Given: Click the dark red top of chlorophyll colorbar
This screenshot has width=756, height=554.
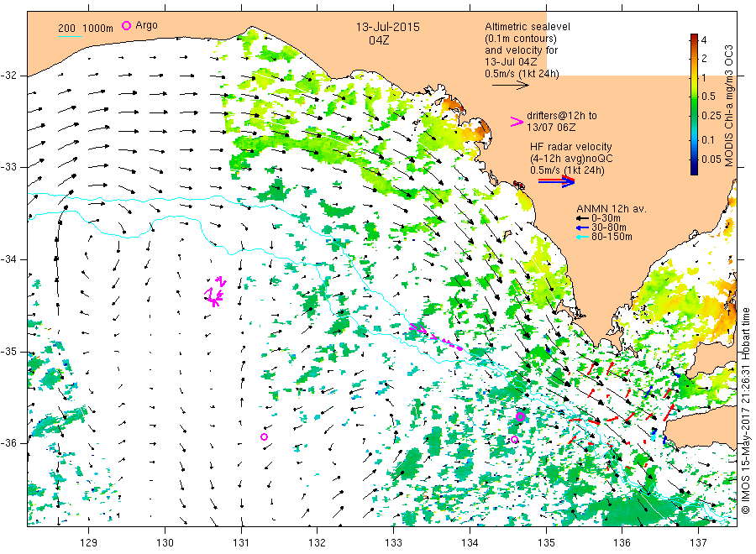Looking at the screenshot, I should point(694,38).
